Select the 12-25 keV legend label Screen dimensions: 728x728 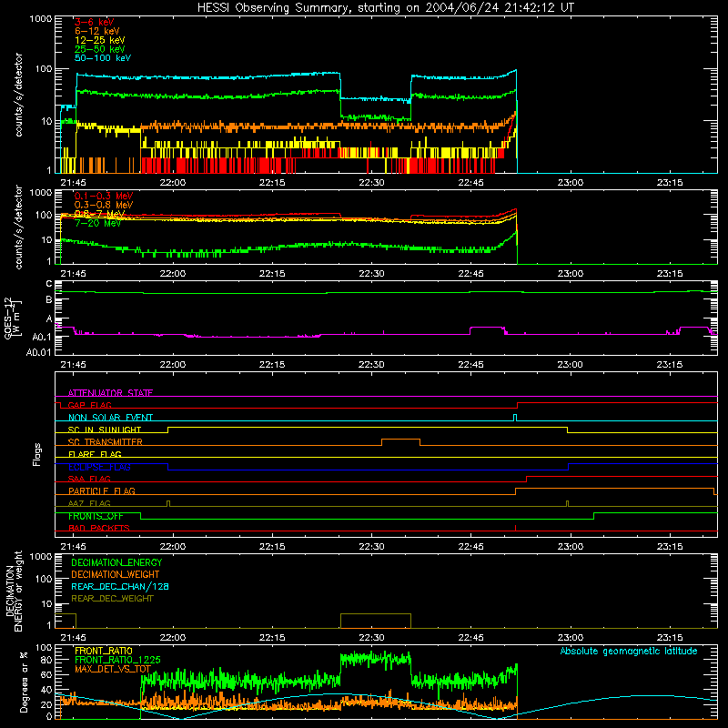pyautogui.click(x=100, y=40)
